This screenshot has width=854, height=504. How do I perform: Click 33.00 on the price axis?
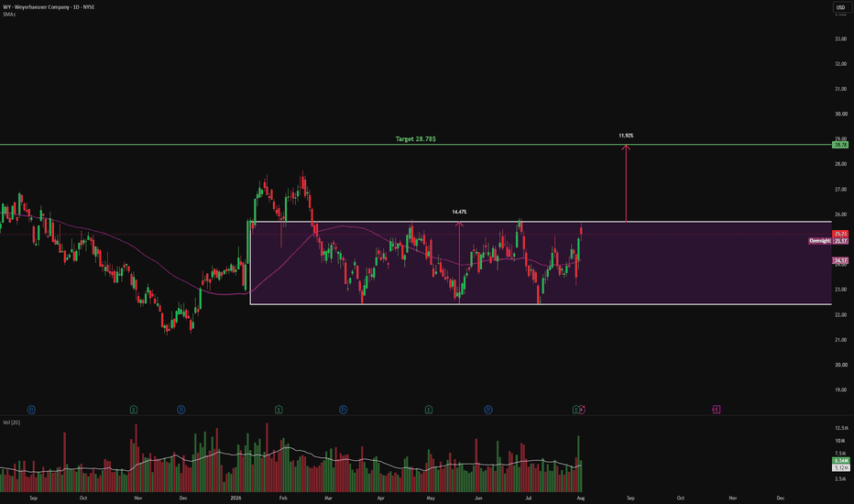(x=840, y=38)
